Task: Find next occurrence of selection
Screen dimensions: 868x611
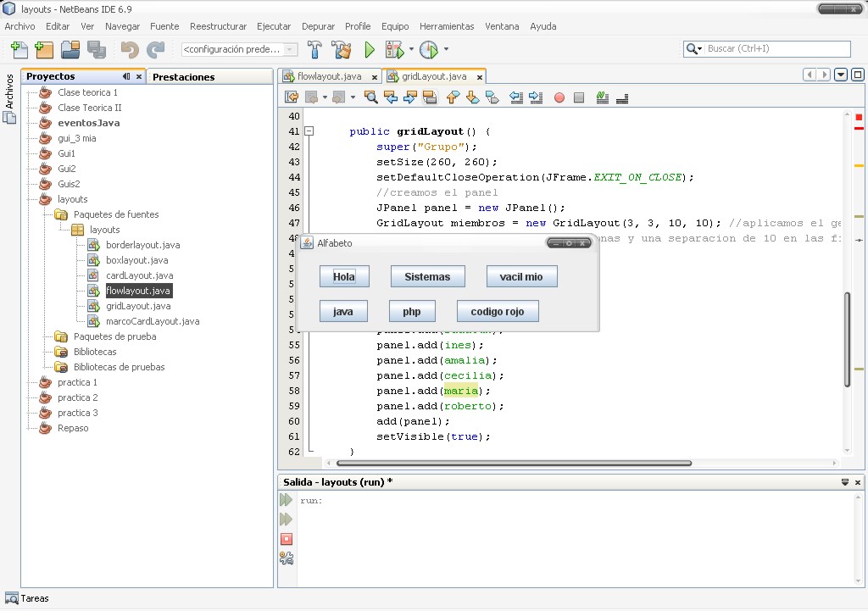Action: (410, 97)
